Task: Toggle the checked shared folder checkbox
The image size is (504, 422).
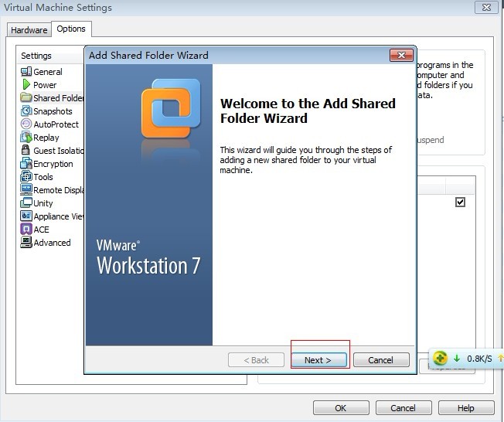Action: [460, 202]
